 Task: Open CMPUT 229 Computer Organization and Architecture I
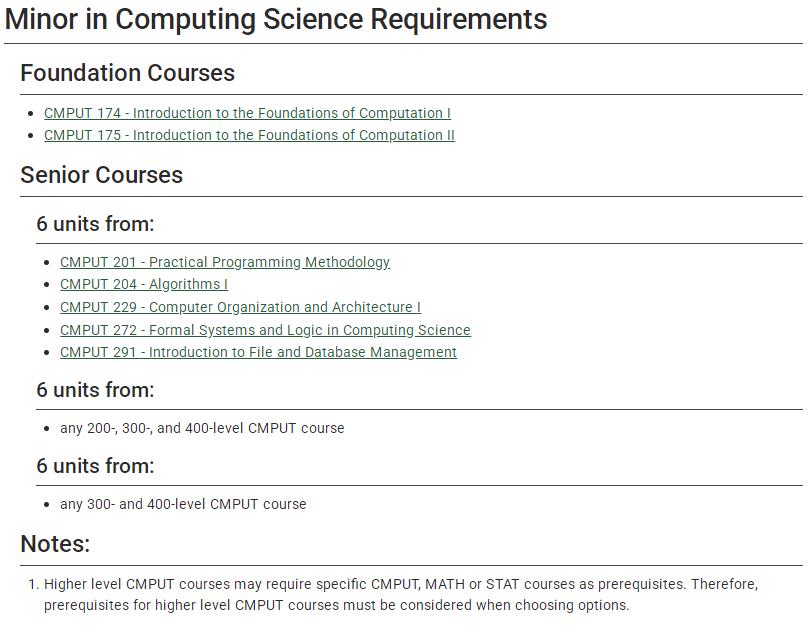(x=240, y=307)
